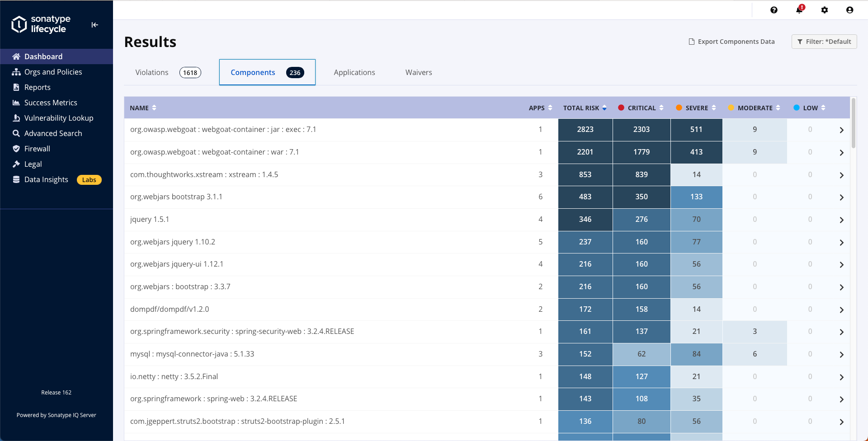Open Orgs and Policies page

[x=53, y=72]
